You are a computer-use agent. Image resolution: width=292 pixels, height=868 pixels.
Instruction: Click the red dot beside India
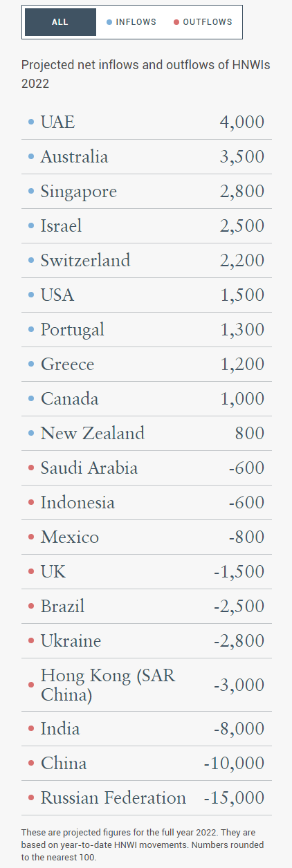31,729
